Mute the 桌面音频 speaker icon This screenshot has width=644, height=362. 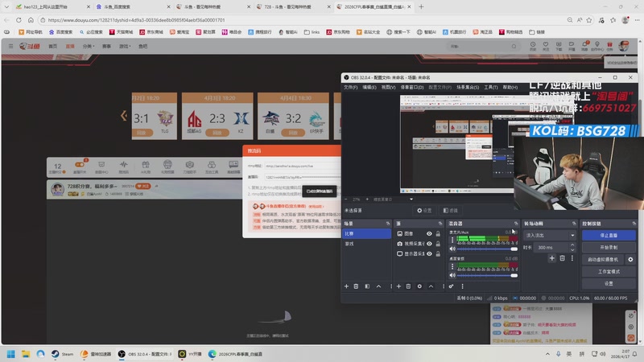(x=452, y=275)
